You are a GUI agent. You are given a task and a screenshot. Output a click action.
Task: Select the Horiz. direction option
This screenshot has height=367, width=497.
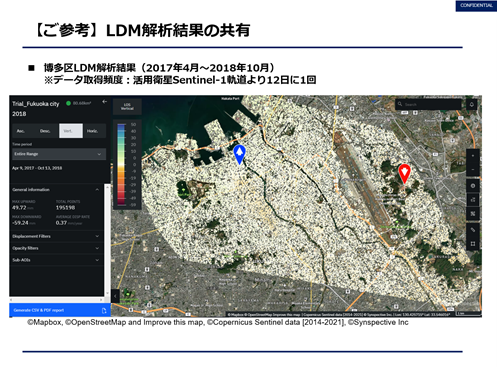click(x=92, y=131)
